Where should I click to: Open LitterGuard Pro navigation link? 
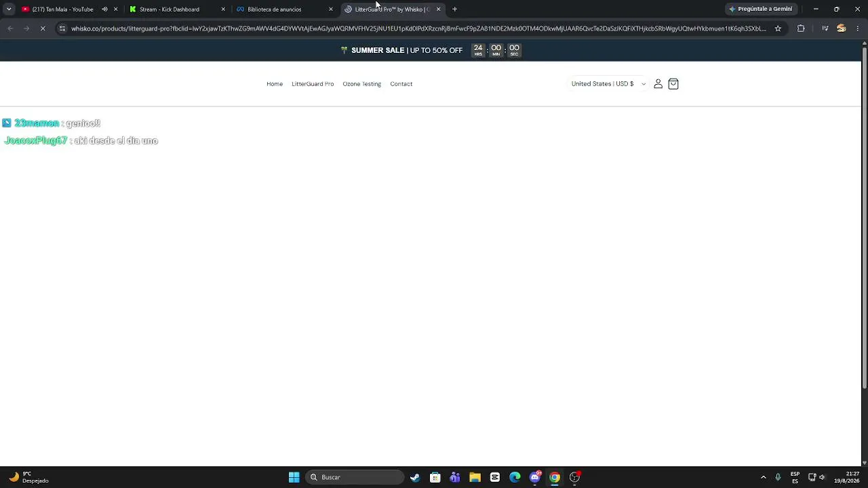click(x=313, y=84)
